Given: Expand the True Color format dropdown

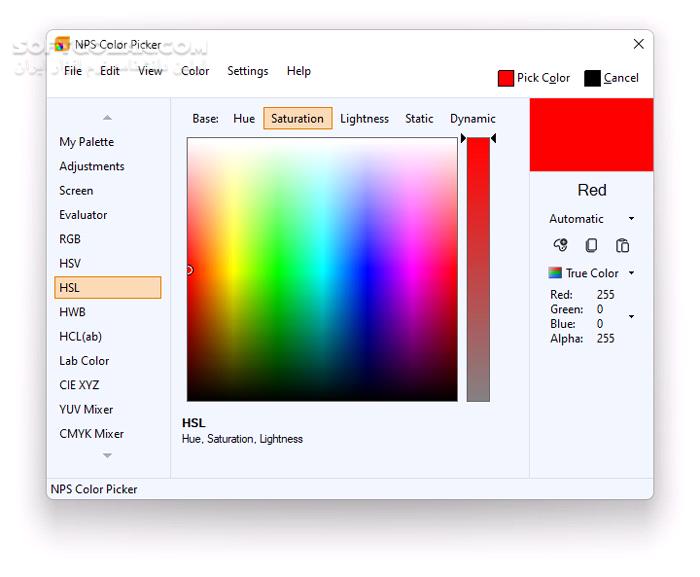Looking at the screenshot, I should (x=631, y=273).
